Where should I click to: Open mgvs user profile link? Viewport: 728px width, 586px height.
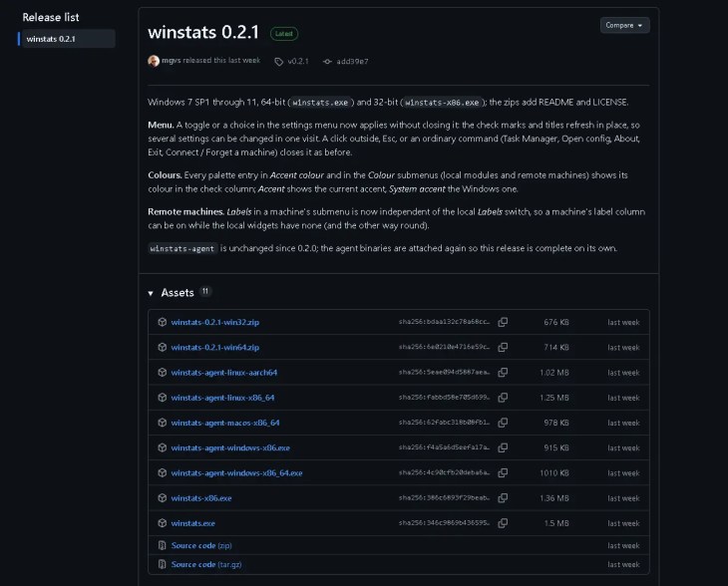point(171,61)
